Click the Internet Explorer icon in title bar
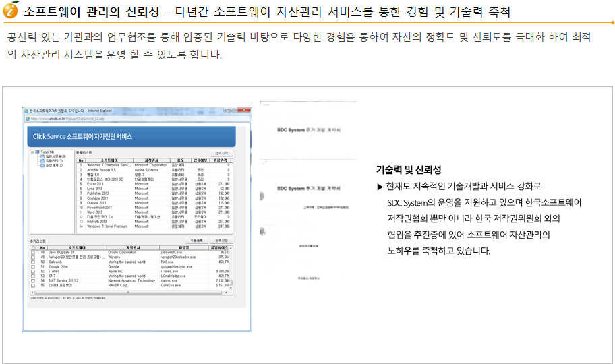This screenshot has height=364, width=615. pos(27,110)
